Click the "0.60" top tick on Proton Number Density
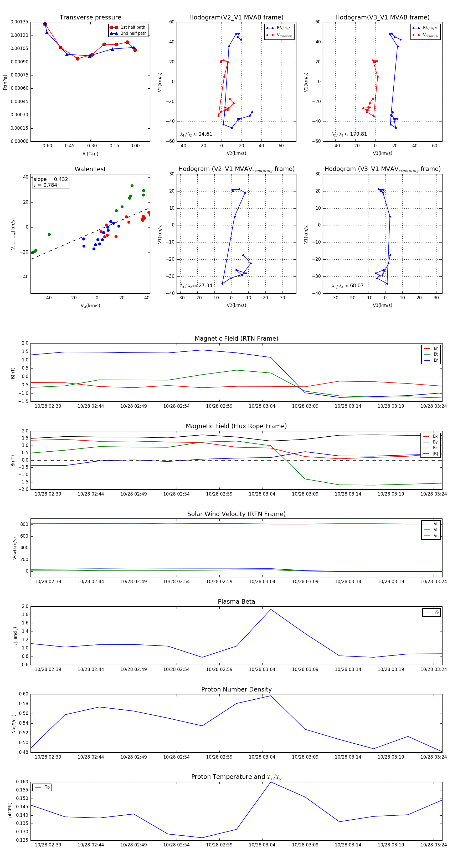The image size is (473, 868). click(24, 694)
